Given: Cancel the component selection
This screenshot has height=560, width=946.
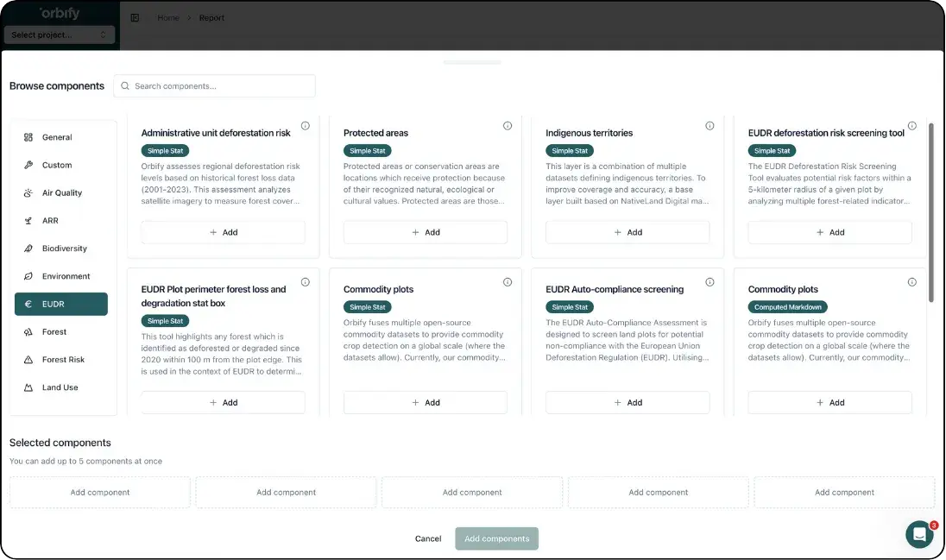Looking at the screenshot, I should (428, 538).
